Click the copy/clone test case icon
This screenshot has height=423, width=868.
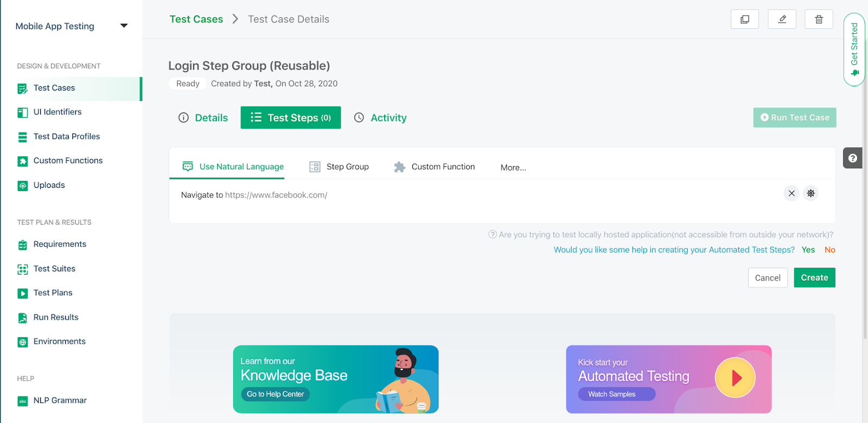(745, 19)
